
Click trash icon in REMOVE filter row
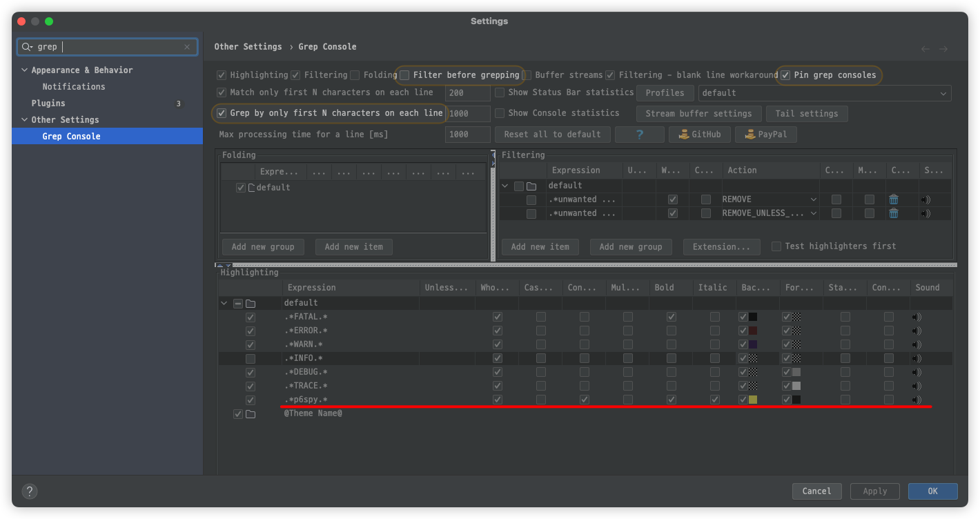tap(894, 199)
